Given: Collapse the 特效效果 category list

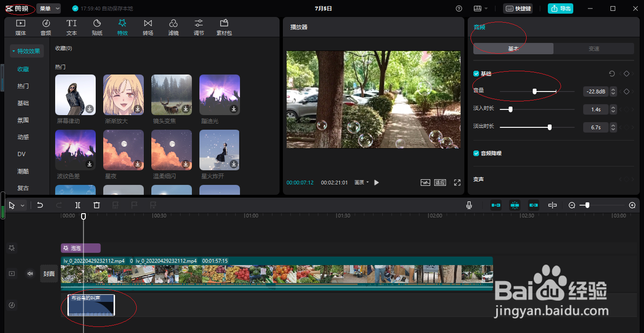Looking at the screenshot, I should coord(27,51).
